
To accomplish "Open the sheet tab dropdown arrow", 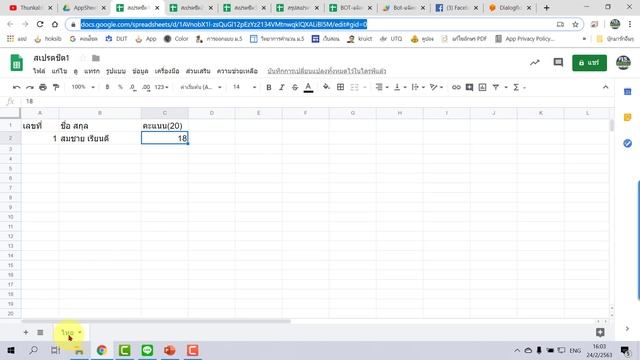I will click(80, 332).
